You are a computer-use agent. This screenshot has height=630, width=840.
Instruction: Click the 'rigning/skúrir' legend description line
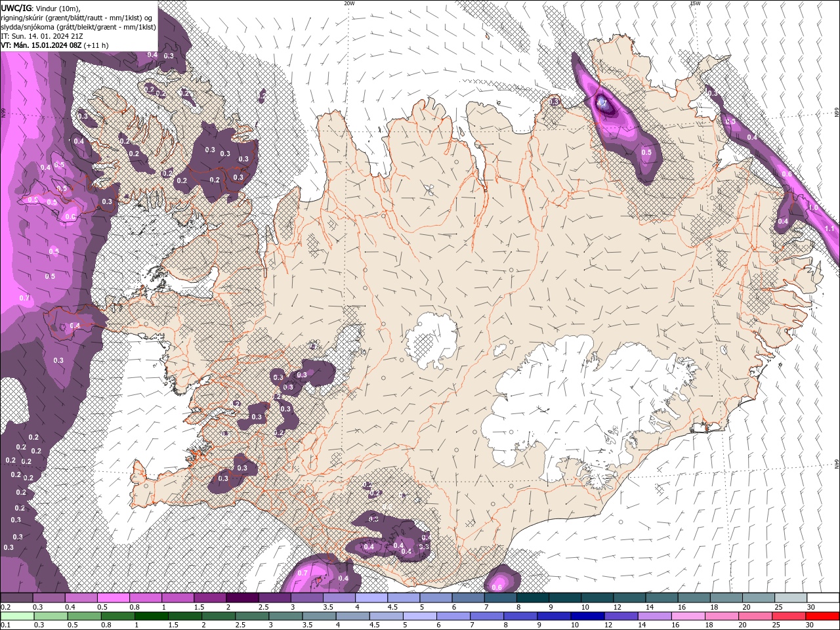point(77,18)
